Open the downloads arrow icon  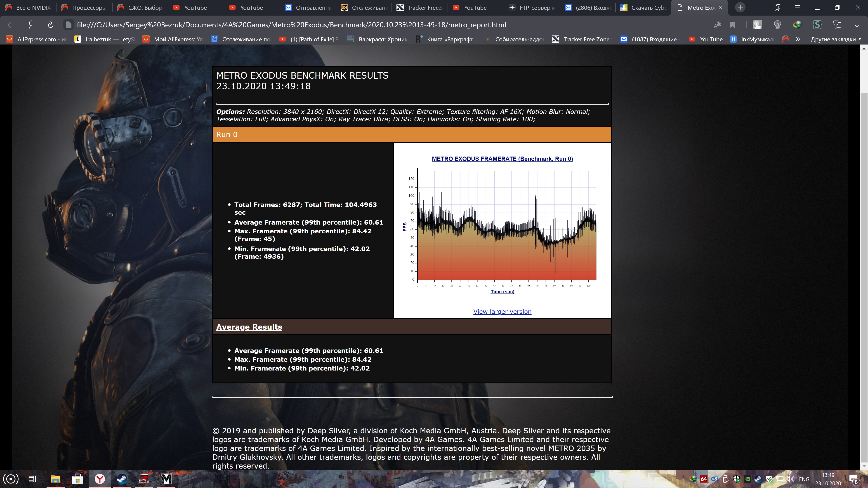(856, 25)
